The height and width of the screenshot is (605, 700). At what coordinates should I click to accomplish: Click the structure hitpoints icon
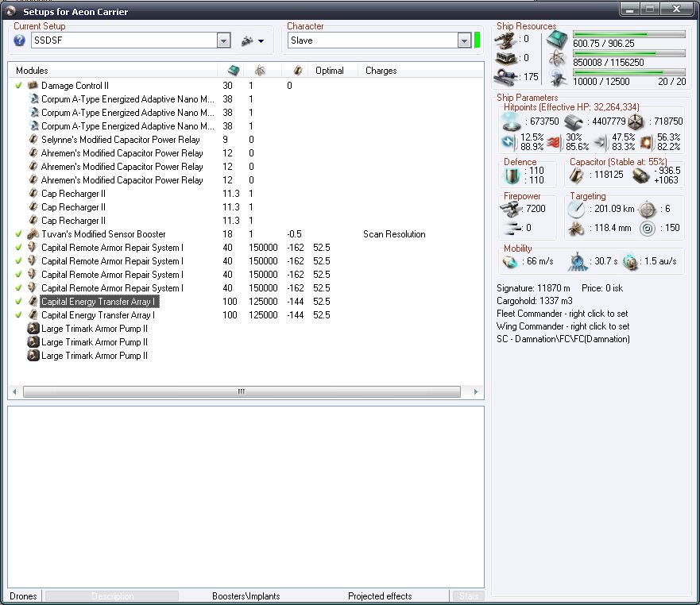(x=636, y=121)
